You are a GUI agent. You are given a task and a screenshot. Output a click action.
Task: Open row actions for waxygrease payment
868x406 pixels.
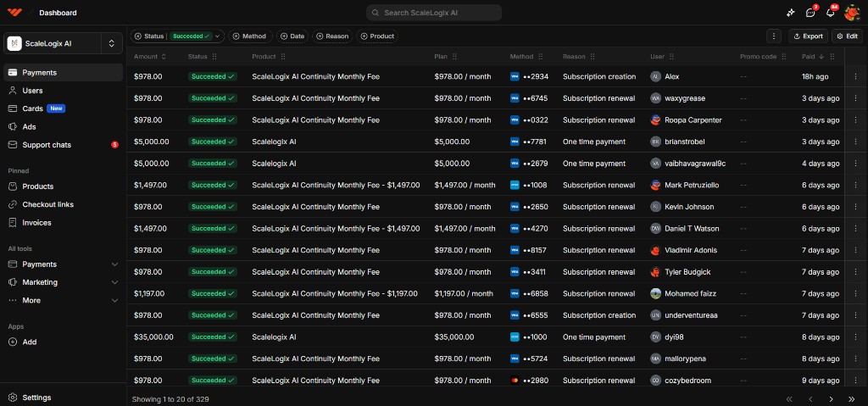pyautogui.click(x=855, y=98)
